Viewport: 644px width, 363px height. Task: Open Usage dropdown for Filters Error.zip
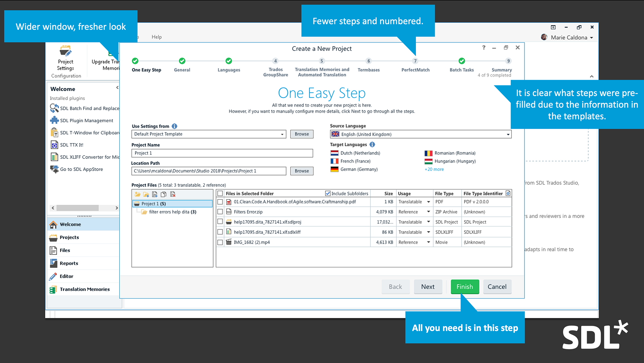pos(428,212)
